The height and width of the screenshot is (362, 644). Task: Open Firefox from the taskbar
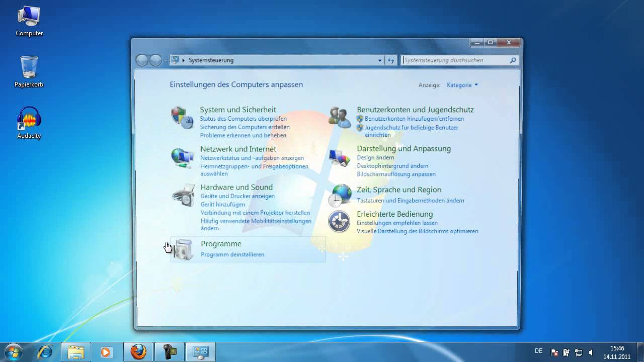[x=138, y=352]
